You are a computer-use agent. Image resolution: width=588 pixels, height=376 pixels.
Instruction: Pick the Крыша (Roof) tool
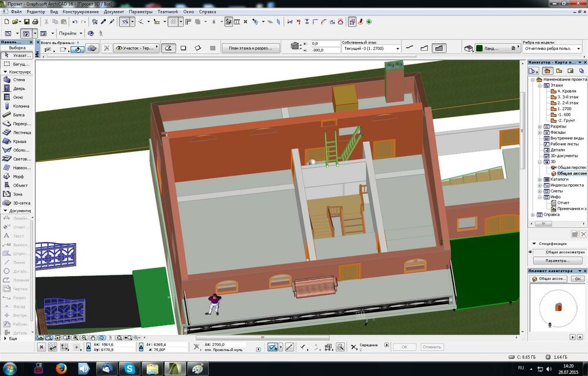tap(16, 141)
